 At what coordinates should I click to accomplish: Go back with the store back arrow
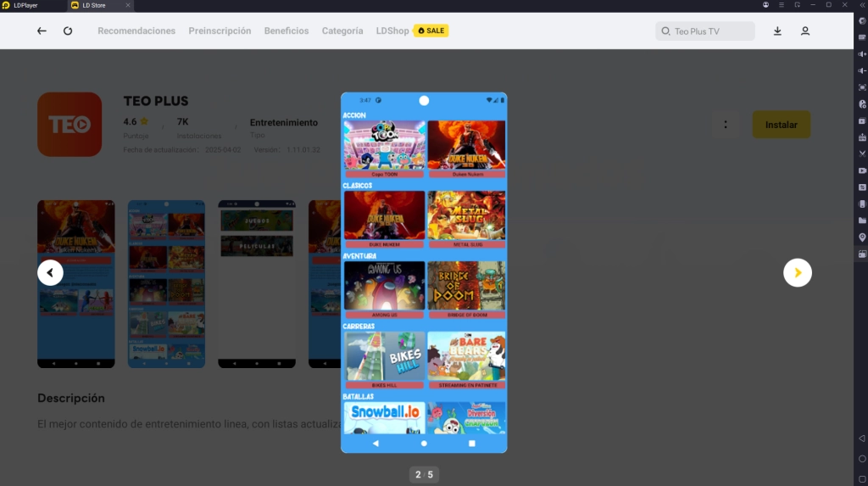(42, 31)
